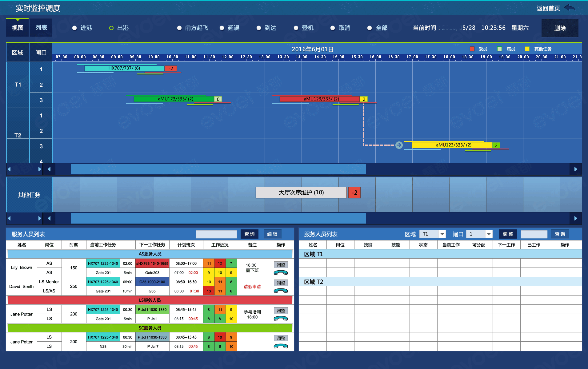Click the red 缺员 legend swatch
Image resolution: width=588 pixels, height=369 pixels.
click(472, 49)
